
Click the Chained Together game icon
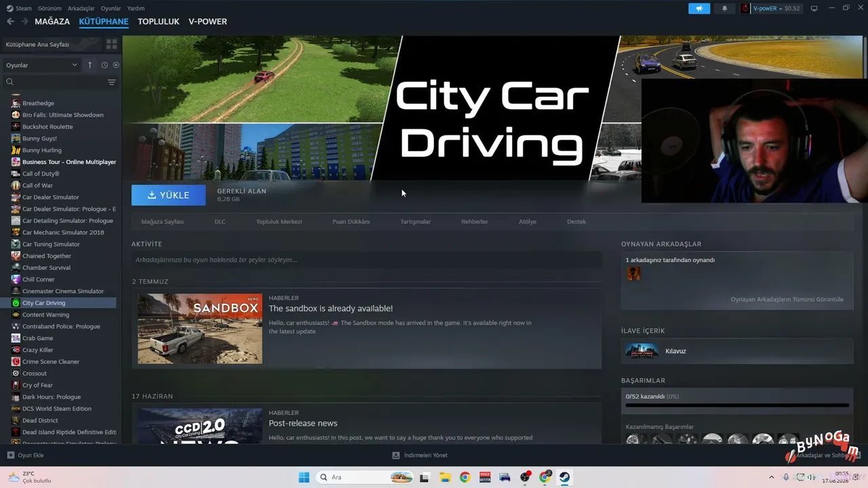pyautogui.click(x=16, y=256)
